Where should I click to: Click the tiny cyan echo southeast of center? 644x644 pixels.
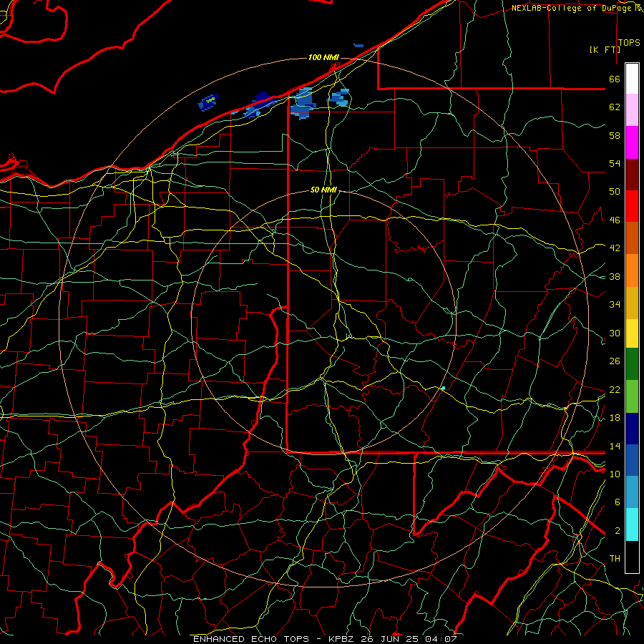point(443,388)
